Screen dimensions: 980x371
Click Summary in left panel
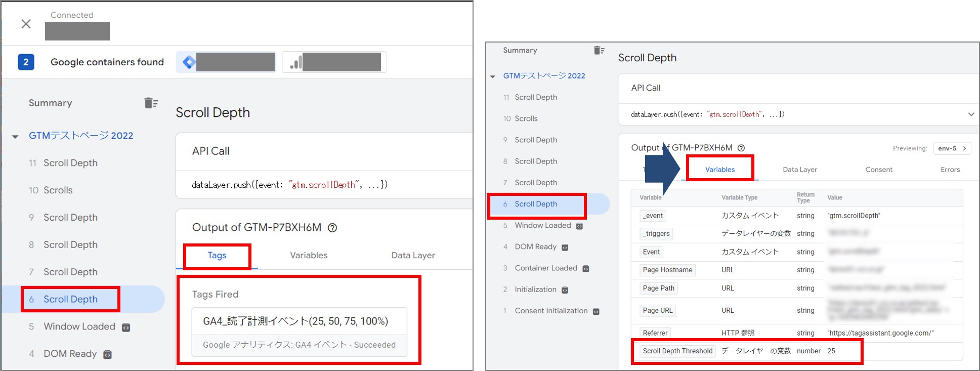tap(50, 103)
